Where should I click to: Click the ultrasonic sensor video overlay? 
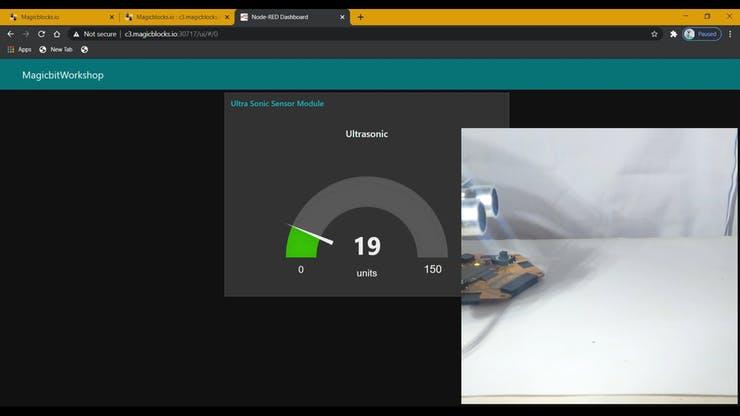pyautogui.click(x=600, y=265)
